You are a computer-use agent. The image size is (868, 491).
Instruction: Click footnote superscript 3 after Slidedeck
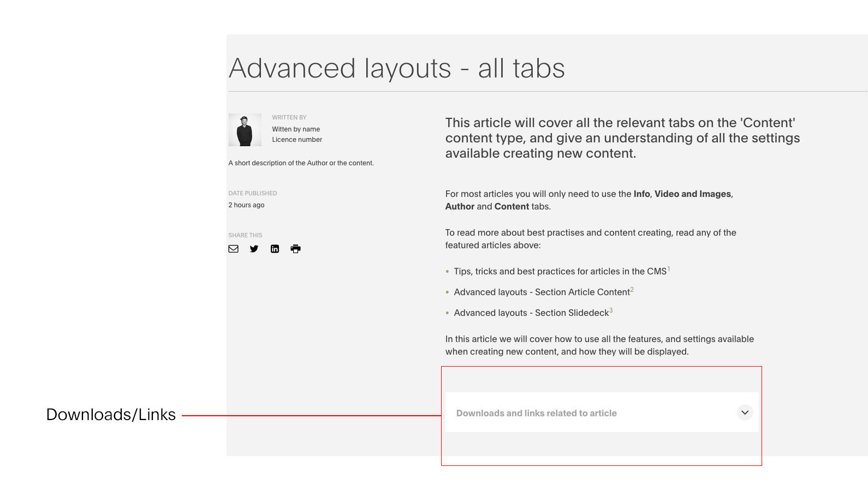point(611,310)
